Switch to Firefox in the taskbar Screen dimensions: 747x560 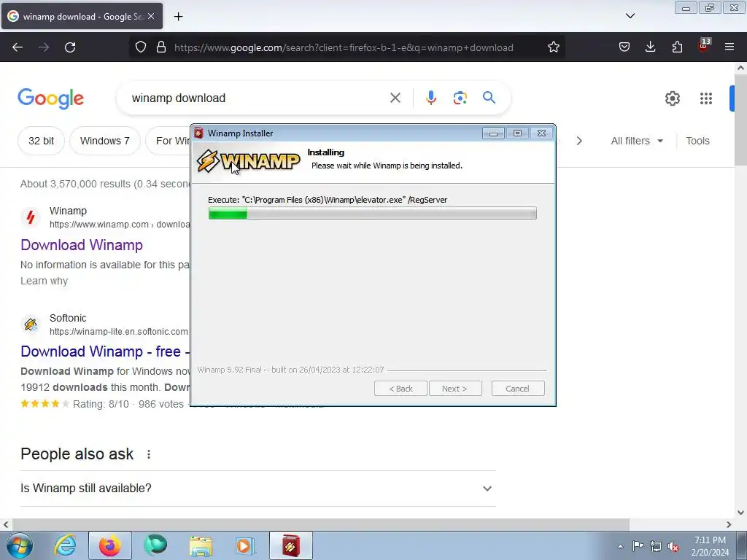tap(110, 545)
